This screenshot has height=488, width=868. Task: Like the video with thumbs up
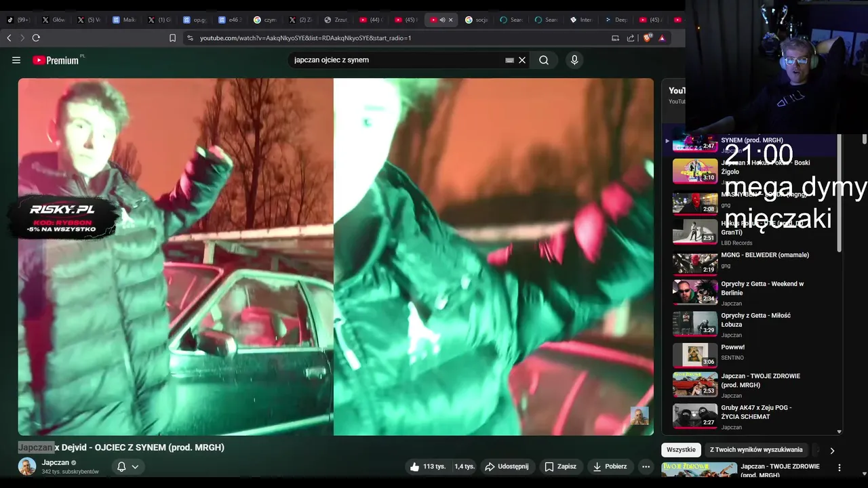click(x=427, y=466)
